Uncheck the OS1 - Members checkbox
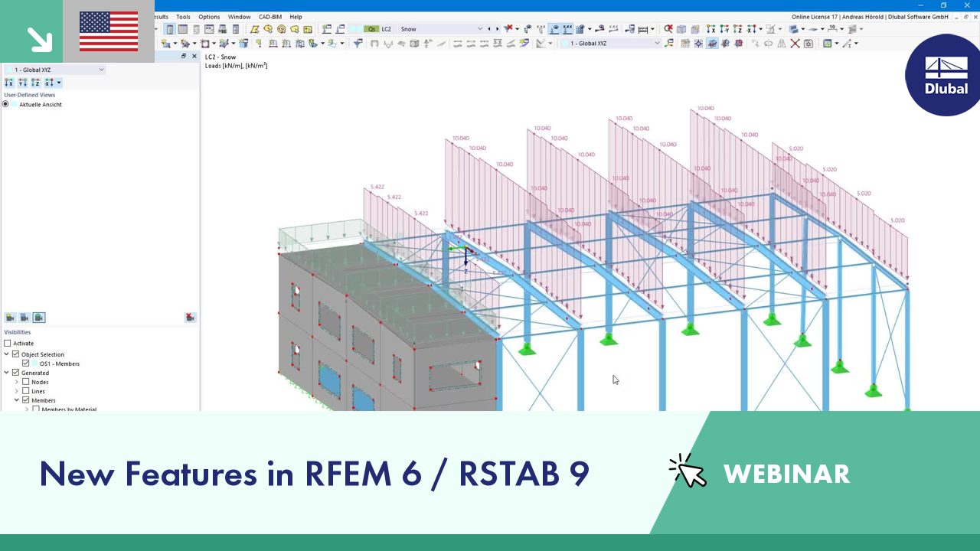The height and width of the screenshot is (551, 980). pos(25,364)
